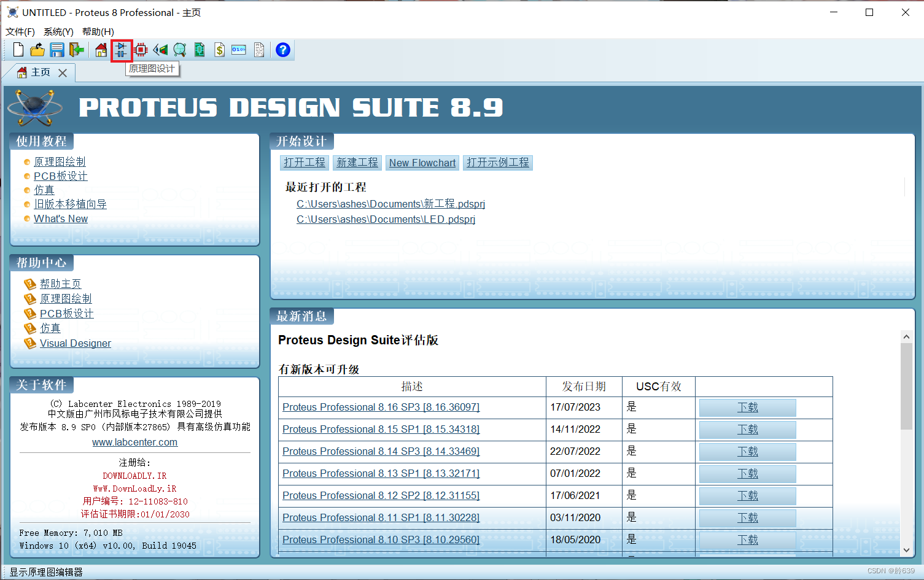Image resolution: width=924 pixels, height=580 pixels.
Task: Download Proteus Professional 8.16 SP3 via 下载 button
Action: click(x=747, y=407)
